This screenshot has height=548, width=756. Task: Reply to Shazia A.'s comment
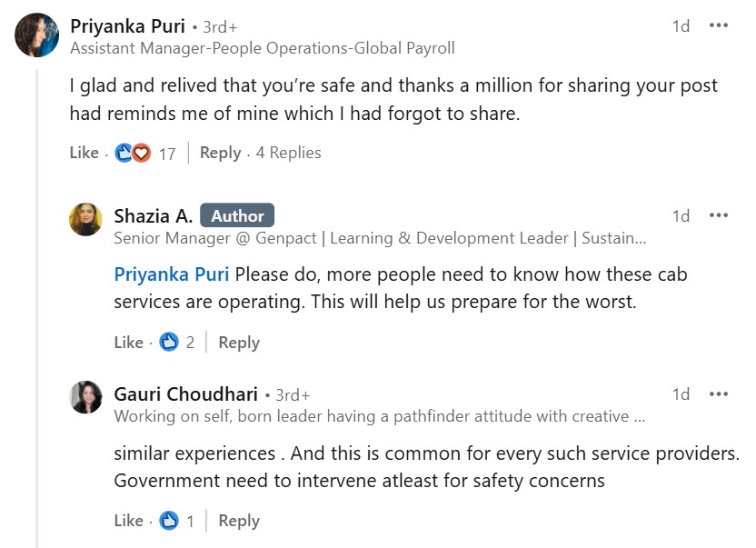pos(239,343)
